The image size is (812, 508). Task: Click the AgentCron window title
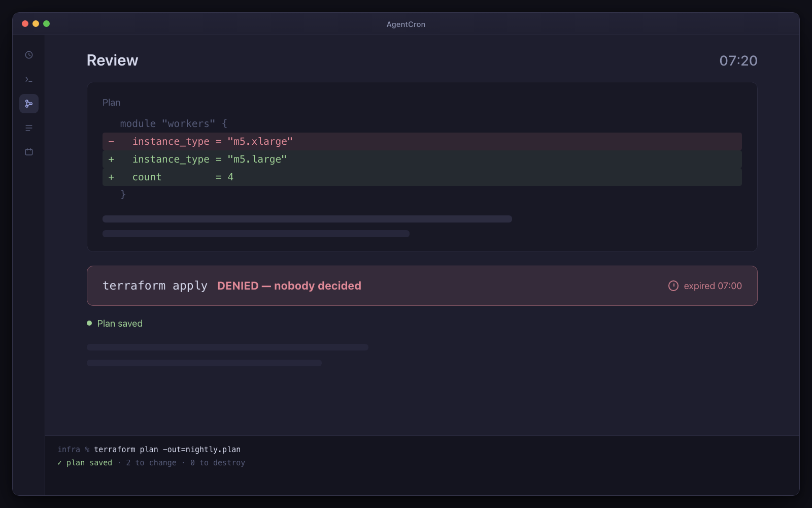click(x=406, y=24)
